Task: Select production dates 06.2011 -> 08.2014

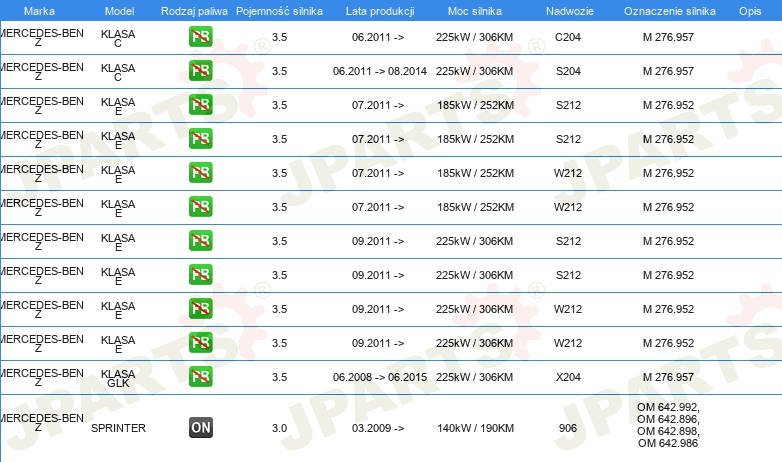Action: click(380, 71)
